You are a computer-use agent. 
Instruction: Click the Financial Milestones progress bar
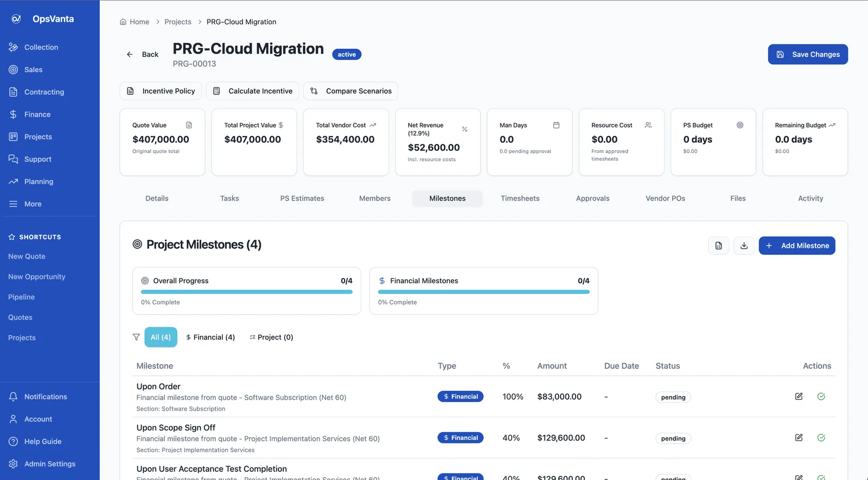point(484,292)
